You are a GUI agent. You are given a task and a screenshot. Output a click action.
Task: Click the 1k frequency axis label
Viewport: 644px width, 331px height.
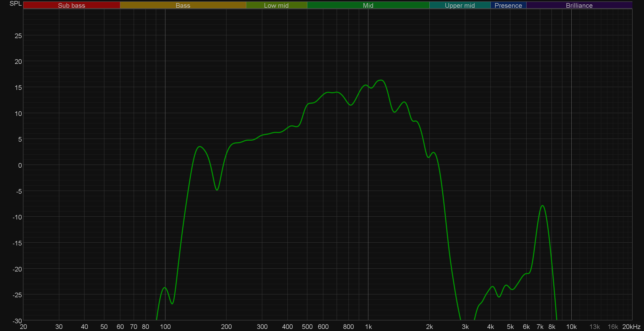368,327
